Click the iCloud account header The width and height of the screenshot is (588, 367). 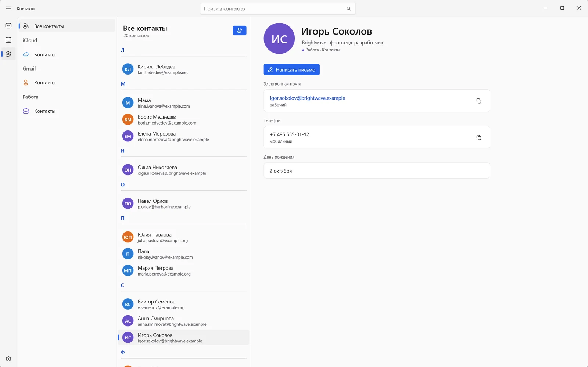(x=30, y=40)
